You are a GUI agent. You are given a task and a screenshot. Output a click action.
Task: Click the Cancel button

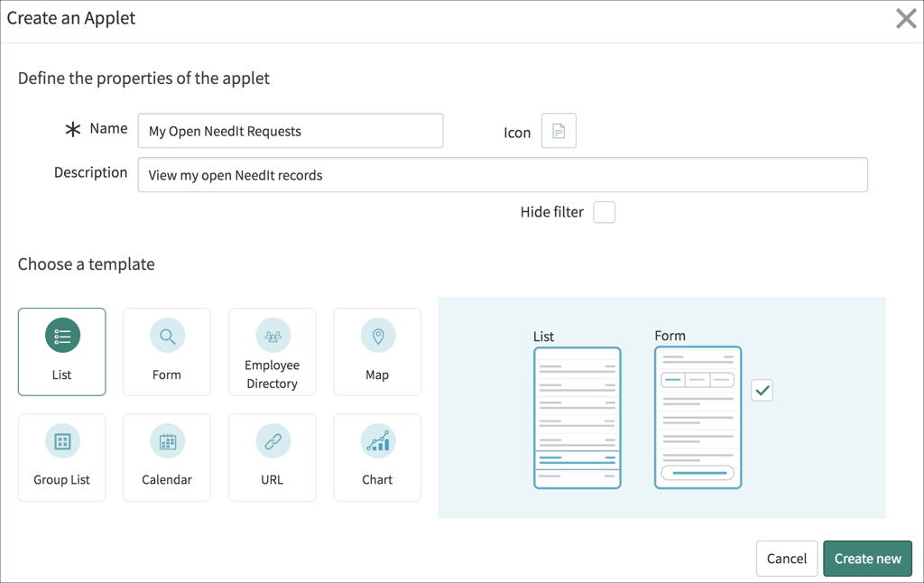[x=786, y=558]
